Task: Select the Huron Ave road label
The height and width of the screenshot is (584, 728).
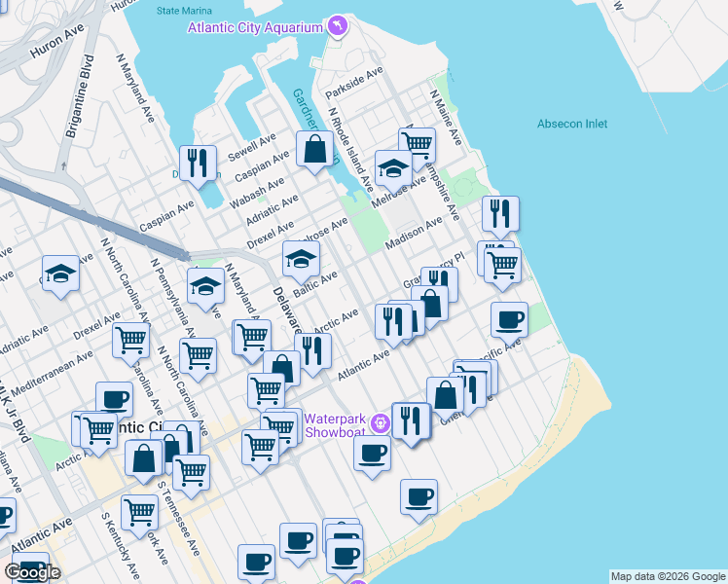Action: (x=56, y=41)
